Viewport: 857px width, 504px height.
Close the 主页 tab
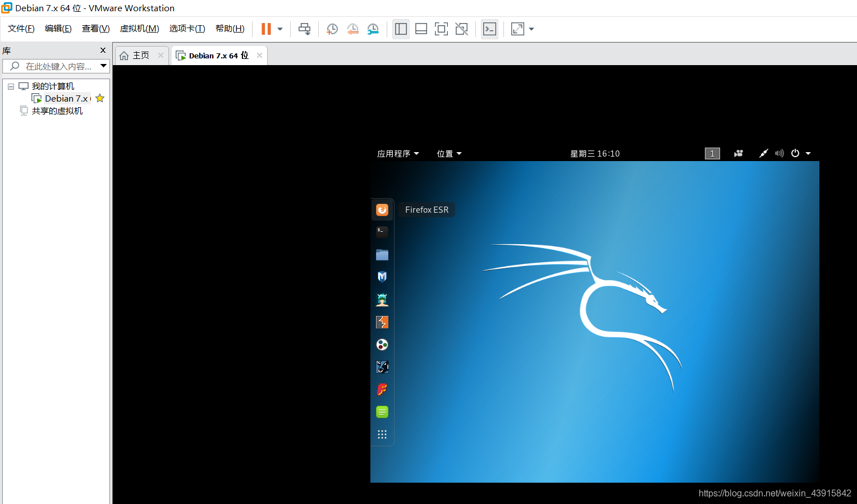tap(161, 56)
